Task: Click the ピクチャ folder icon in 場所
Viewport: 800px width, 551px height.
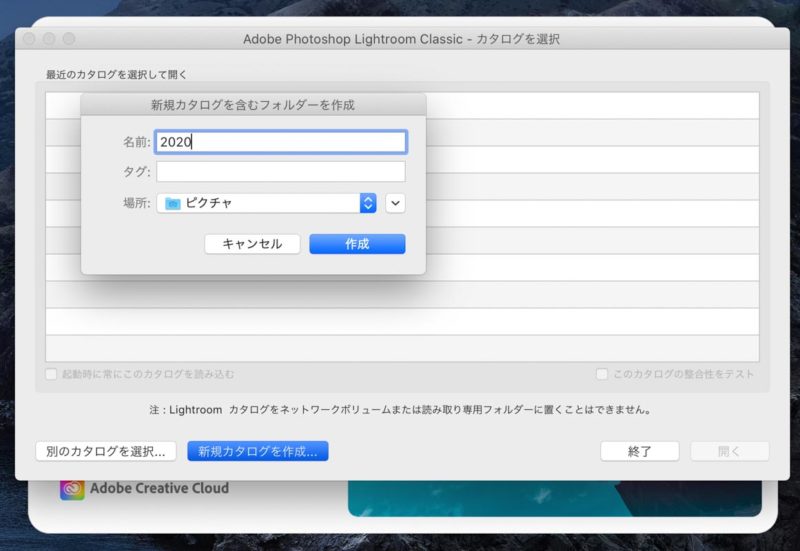Action: (x=173, y=204)
